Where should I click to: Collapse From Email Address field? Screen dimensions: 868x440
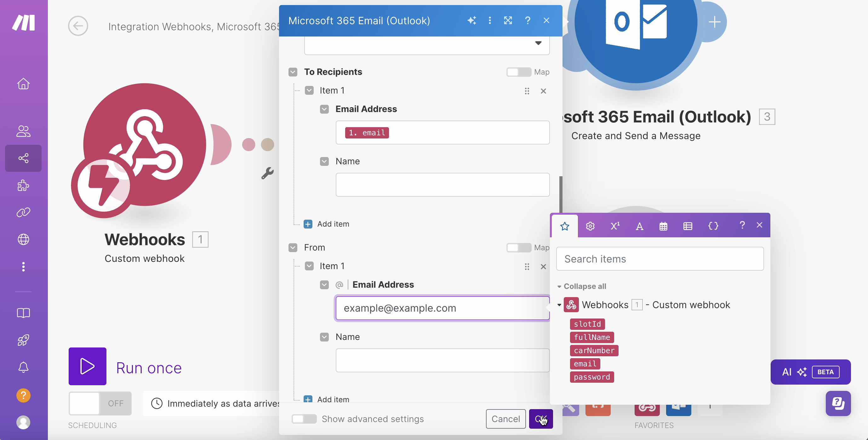pyautogui.click(x=324, y=285)
